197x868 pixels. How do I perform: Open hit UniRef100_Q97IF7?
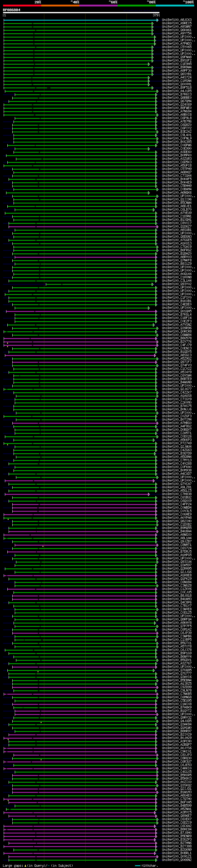click(x=177, y=362)
